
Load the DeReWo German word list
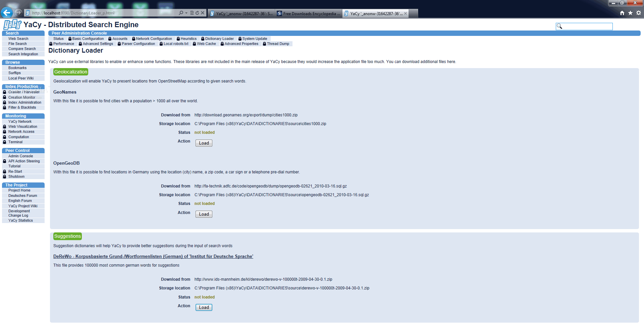[204, 307]
